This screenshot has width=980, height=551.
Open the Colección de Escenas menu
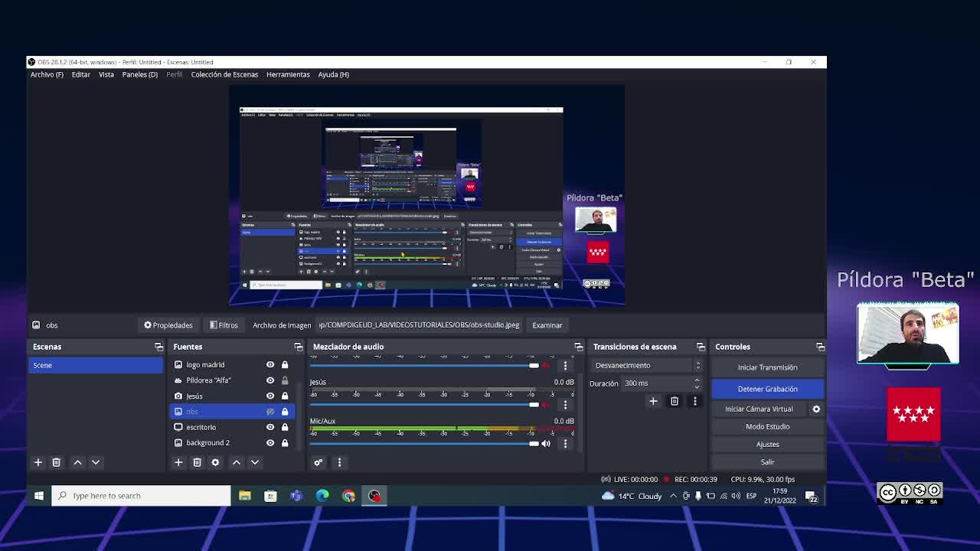224,74
